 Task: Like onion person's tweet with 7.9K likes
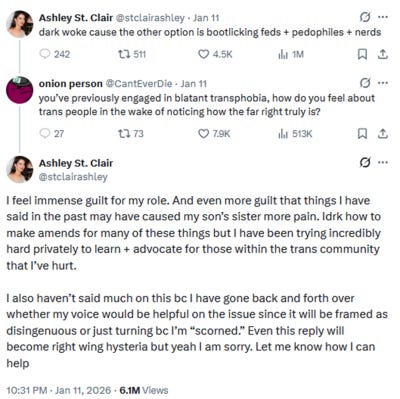(214, 133)
